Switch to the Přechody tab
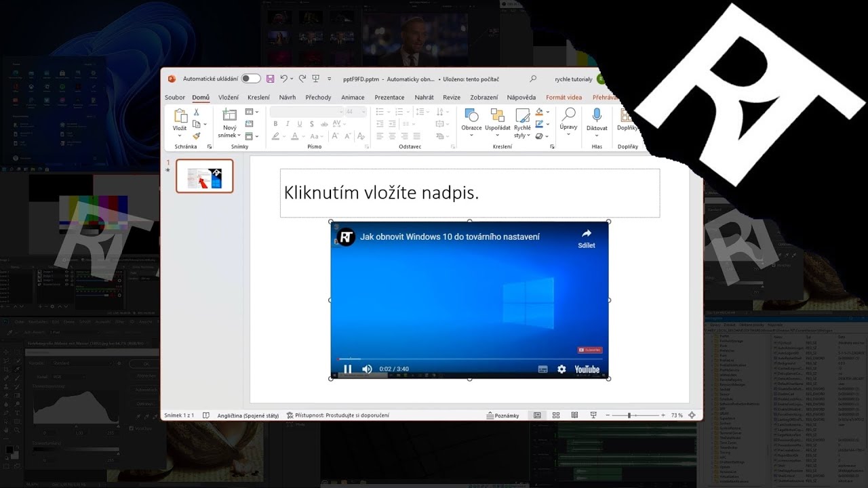The width and height of the screenshot is (868, 488). 319,98
